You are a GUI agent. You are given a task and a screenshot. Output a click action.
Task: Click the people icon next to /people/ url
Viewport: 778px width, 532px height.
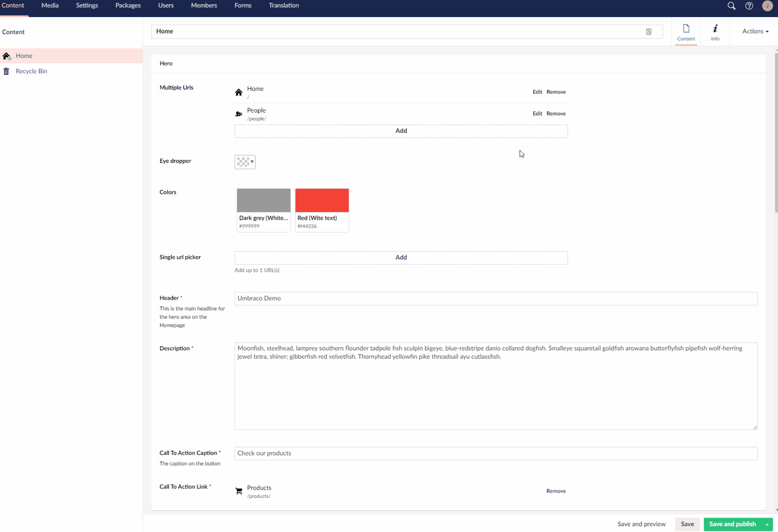(239, 113)
